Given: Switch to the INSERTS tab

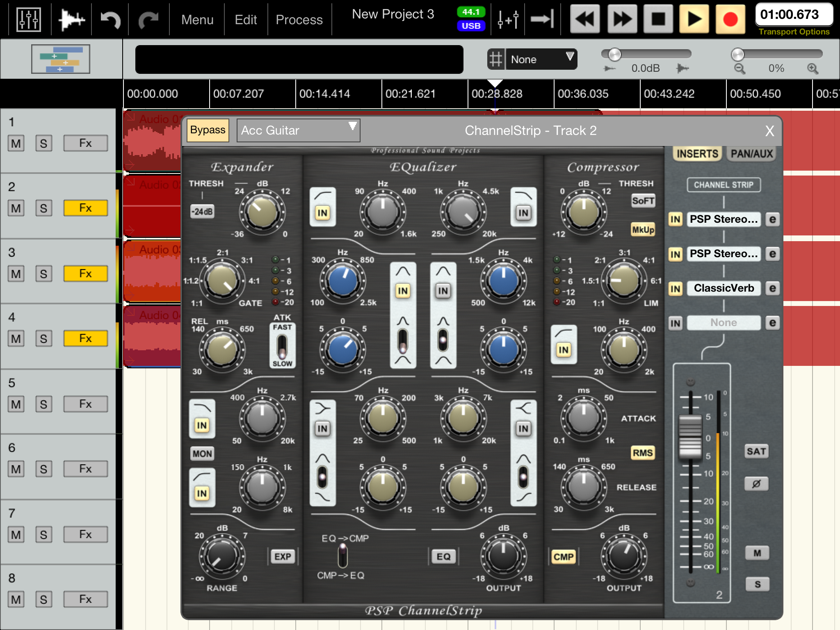Looking at the screenshot, I should pos(697,154).
